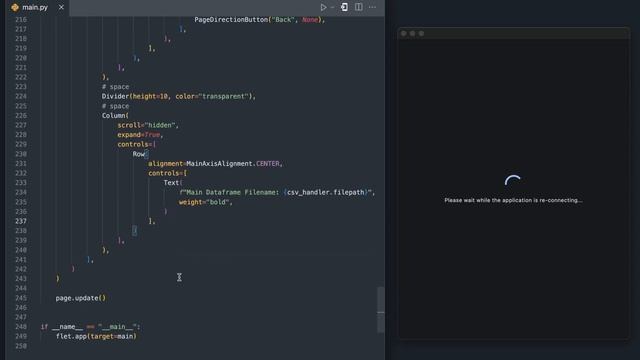The image size is (640, 360).
Task: Click the highlighted bracket on line 238
Action: pos(135,231)
